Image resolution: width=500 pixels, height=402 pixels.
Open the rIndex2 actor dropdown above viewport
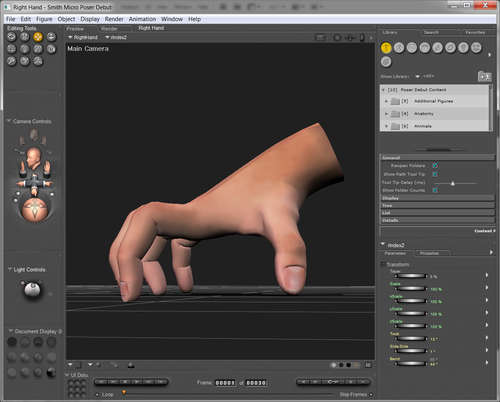[x=116, y=37]
